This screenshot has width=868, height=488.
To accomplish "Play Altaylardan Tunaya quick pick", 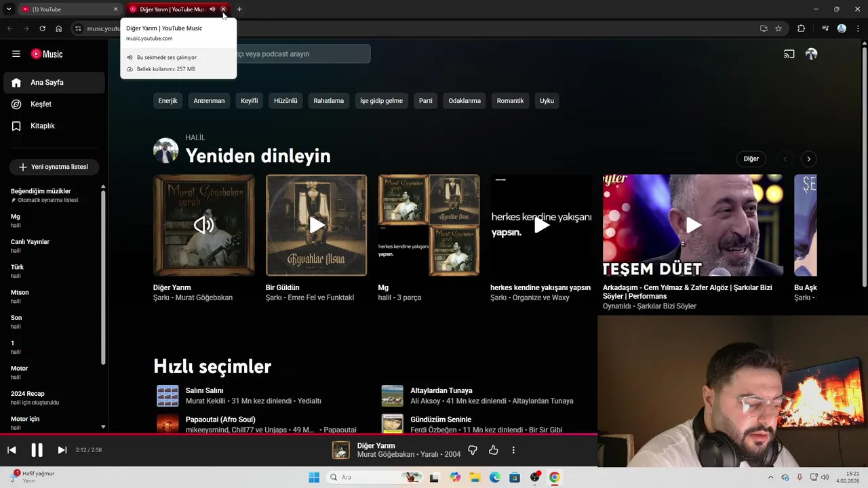I will pyautogui.click(x=392, y=396).
